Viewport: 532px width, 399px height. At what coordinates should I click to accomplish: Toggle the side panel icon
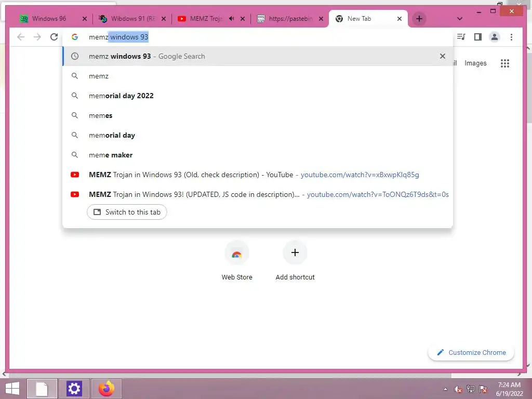[478, 37]
